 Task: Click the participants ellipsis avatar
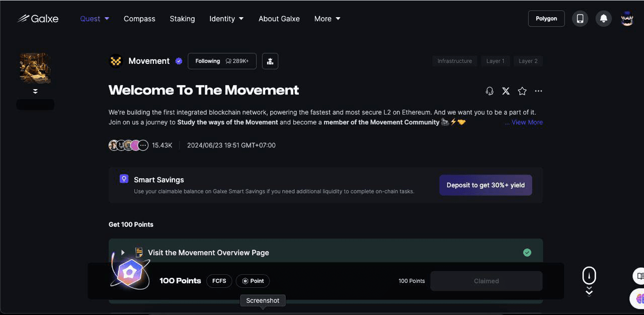pyautogui.click(x=143, y=145)
